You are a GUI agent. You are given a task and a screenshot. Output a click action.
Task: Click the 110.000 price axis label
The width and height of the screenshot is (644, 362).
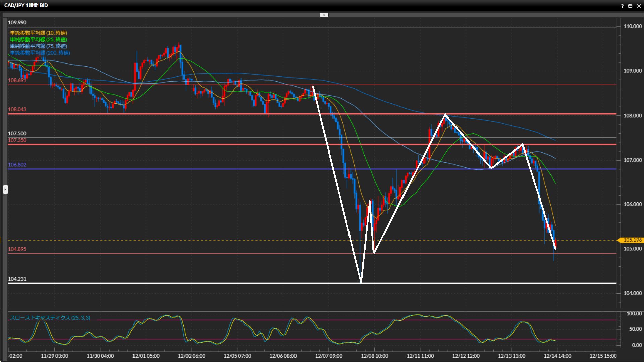[632, 26]
